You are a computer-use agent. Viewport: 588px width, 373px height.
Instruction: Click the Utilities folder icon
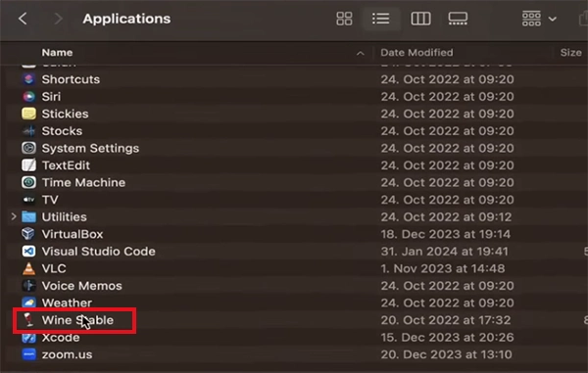[x=28, y=216]
